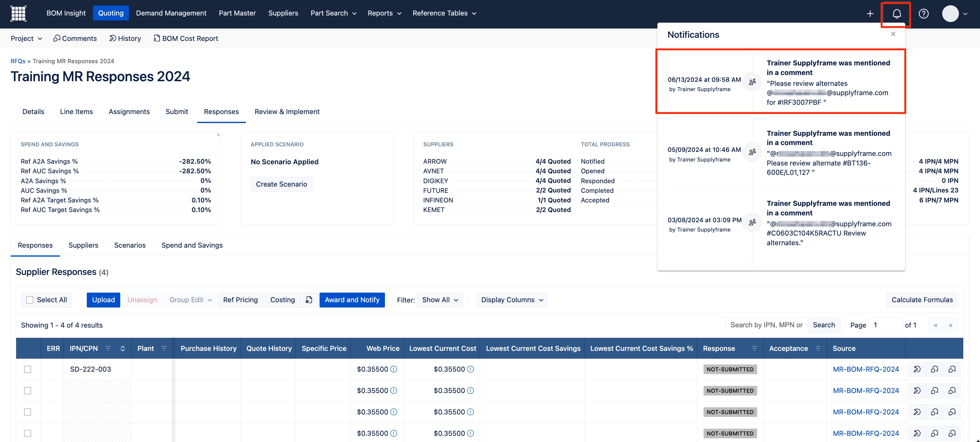
Task: Open the help question mark icon
Action: click(923, 14)
